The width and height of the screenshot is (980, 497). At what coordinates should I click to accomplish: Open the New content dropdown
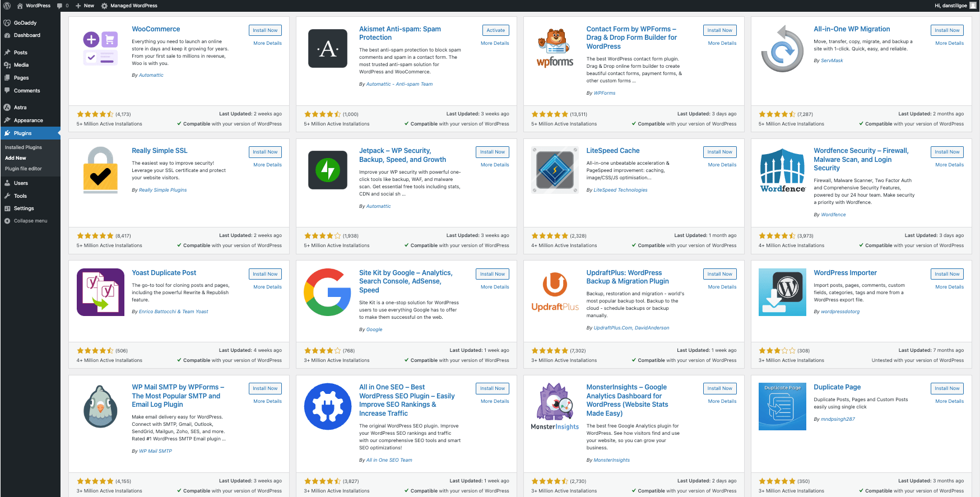[x=85, y=6]
